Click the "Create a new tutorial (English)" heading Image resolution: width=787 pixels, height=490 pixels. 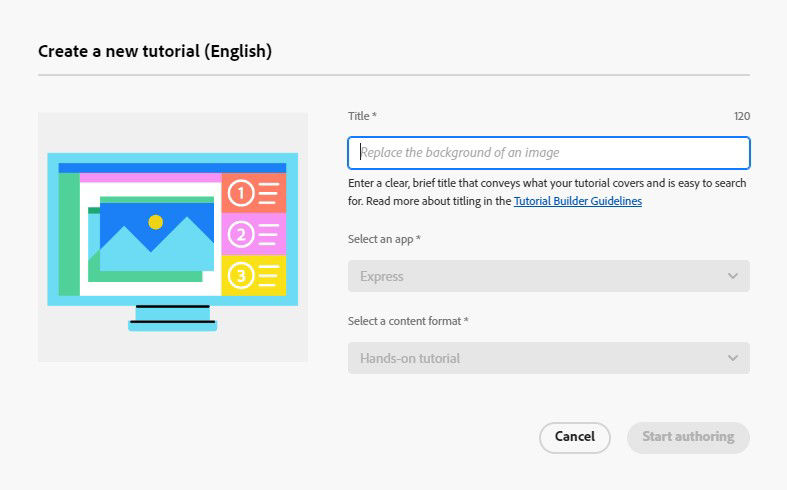coord(155,51)
